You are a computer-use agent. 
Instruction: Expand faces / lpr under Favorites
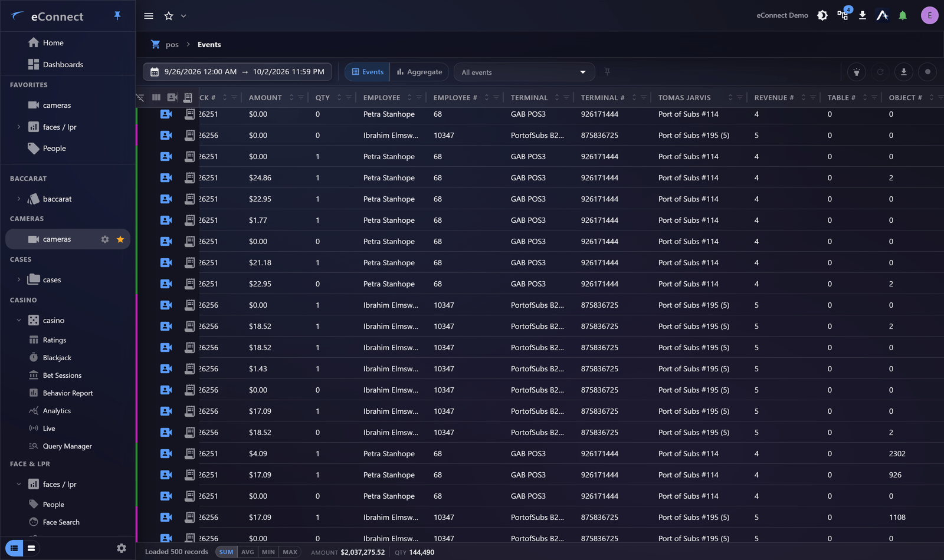19,127
